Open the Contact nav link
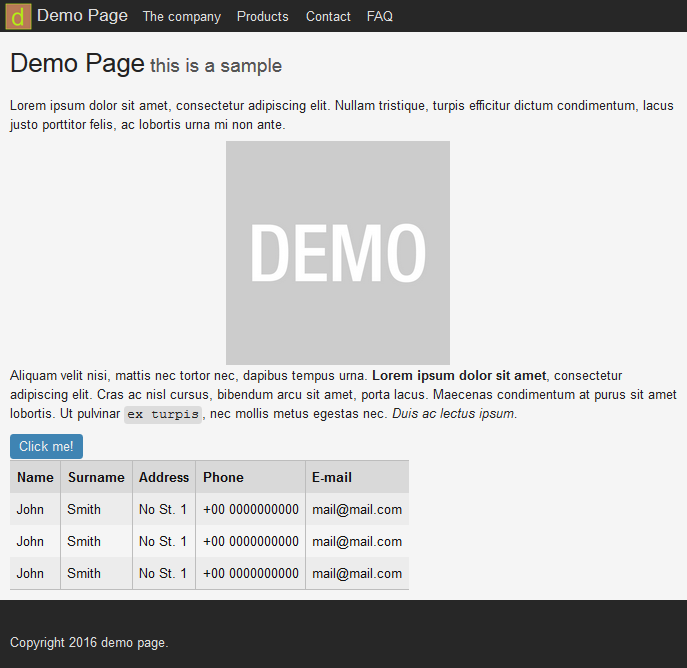The height and width of the screenshot is (668, 687). coord(328,17)
